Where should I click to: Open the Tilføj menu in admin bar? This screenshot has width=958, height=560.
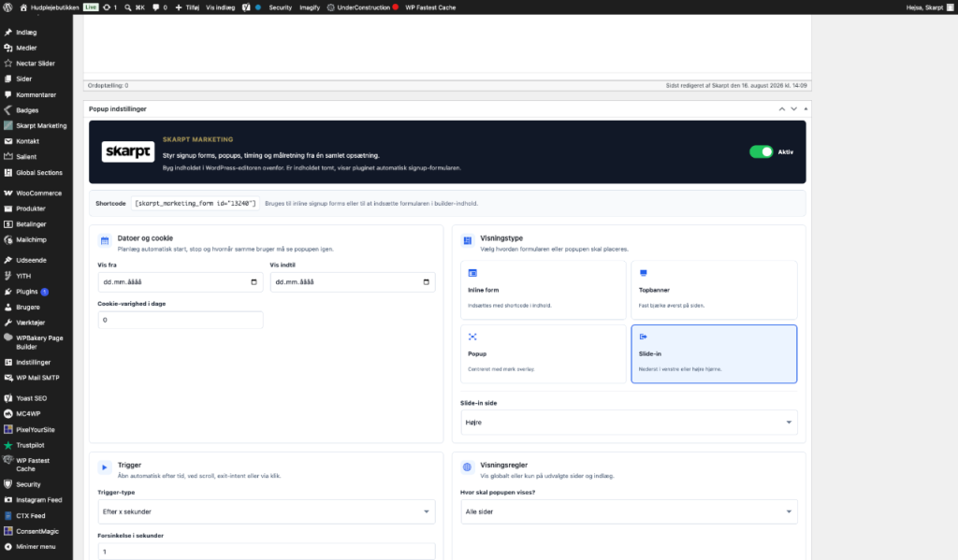pos(187,7)
